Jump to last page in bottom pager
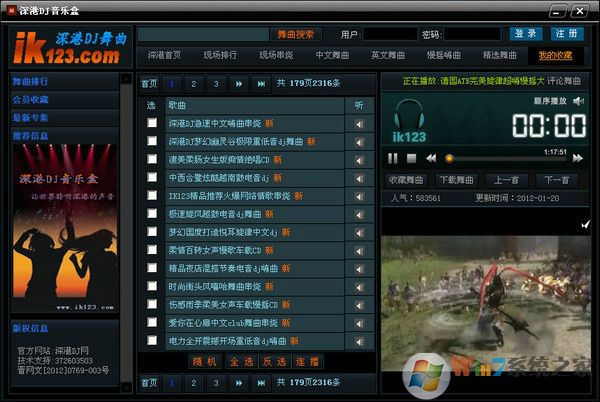Image resolution: width=600 pixels, height=402 pixels. pos(261,382)
